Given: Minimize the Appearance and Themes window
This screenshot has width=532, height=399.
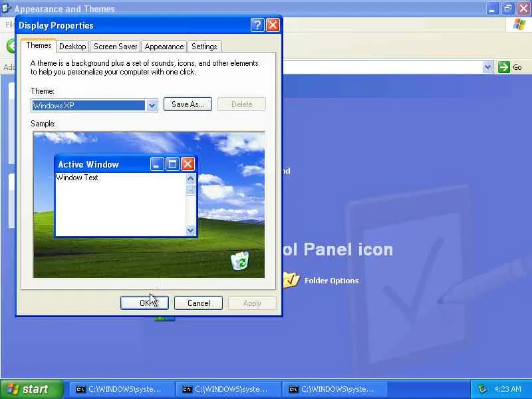Looking at the screenshot, I should [492, 9].
